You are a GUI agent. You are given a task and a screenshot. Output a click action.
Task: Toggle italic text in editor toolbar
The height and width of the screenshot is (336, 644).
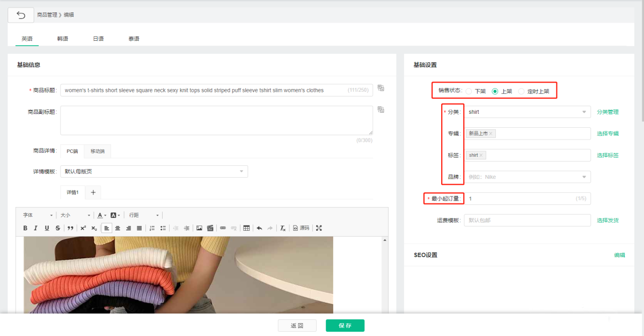(36, 228)
